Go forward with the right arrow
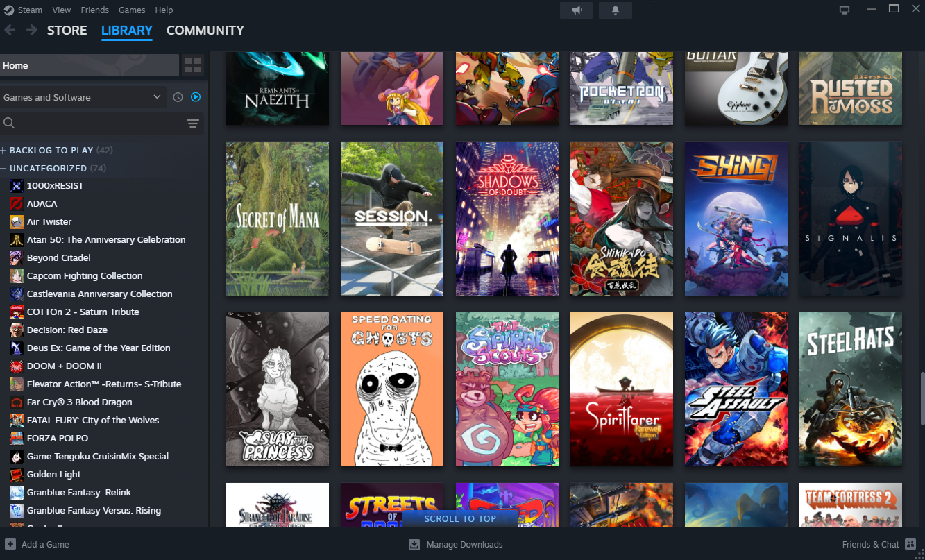 pyautogui.click(x=32, y=30)
